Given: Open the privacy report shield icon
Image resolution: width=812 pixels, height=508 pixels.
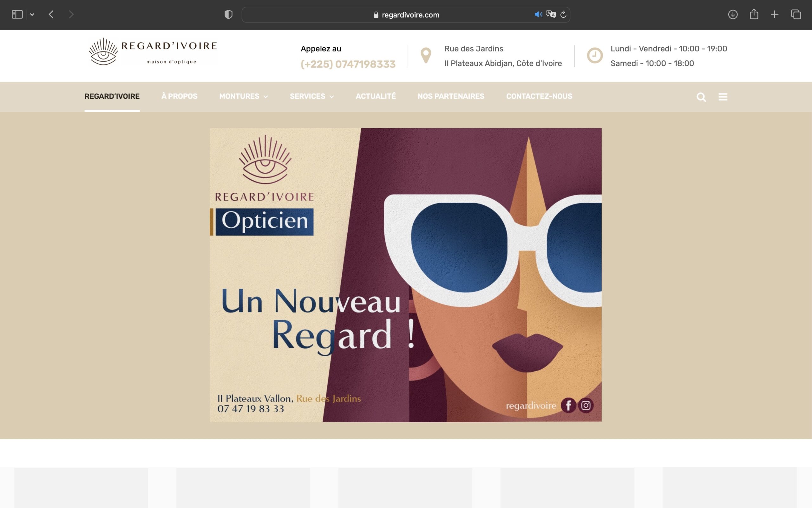Looking at the screenshot, I should (228, 15).
